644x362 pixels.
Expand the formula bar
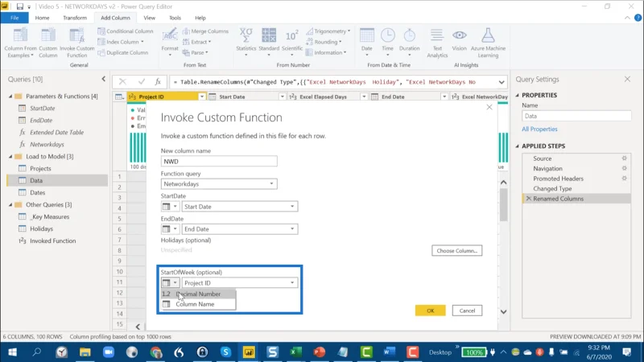pyautogui.click(x=502, y=82)
